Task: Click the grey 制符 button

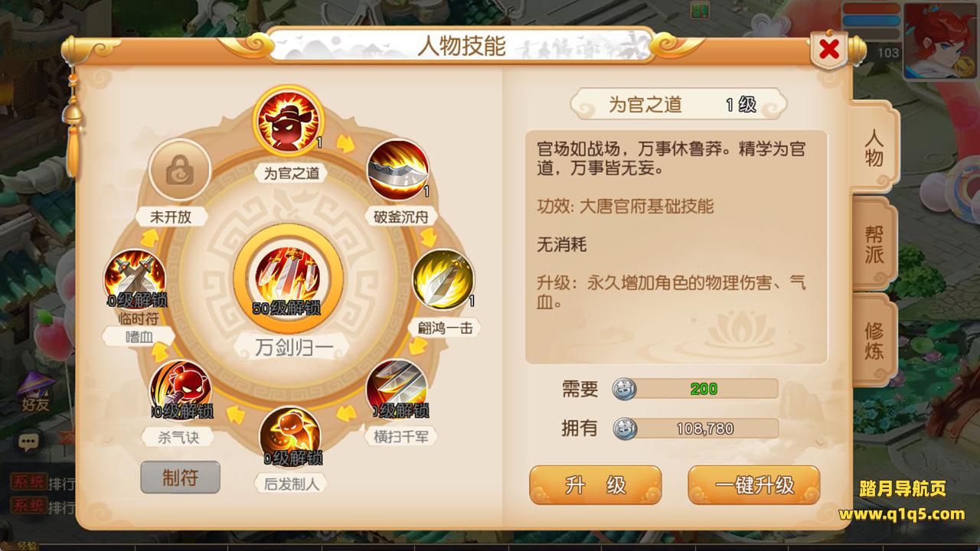Action: click(181, 478)
